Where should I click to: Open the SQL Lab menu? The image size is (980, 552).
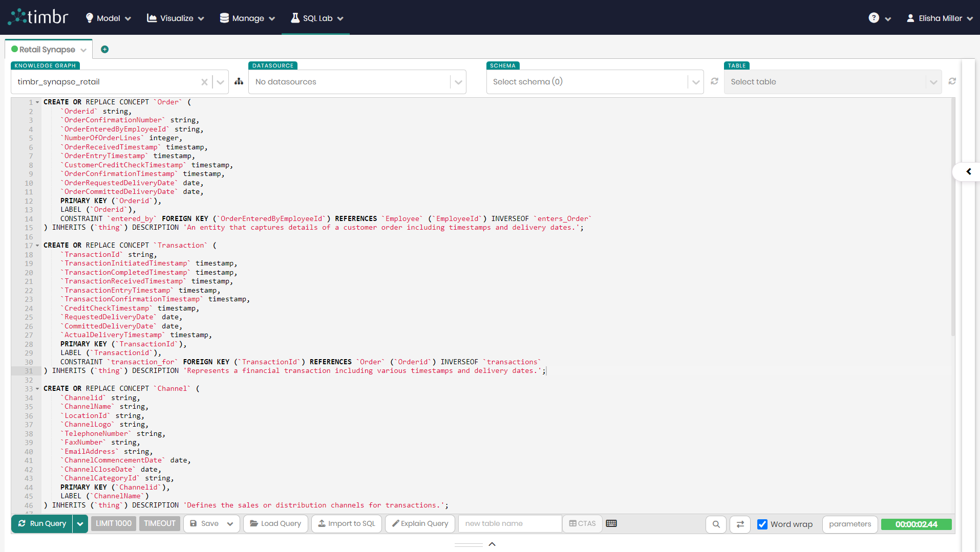tap(317, 18)
